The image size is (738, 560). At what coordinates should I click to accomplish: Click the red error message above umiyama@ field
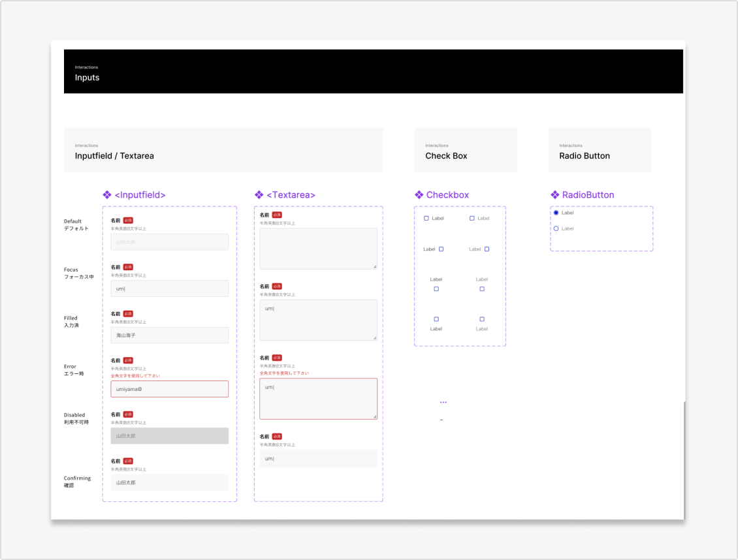click(x=136, y=376)
